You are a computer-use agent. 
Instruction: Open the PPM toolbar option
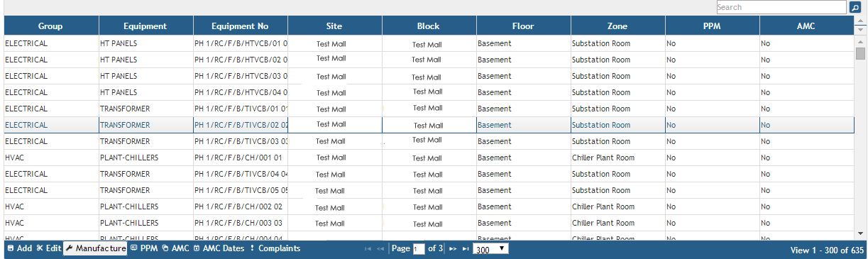(x=144, y=248)
